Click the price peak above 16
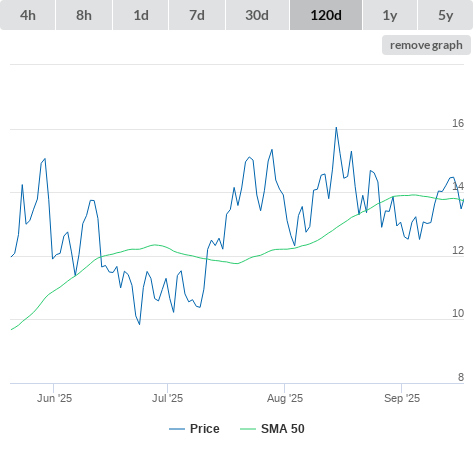Image resolution: width=474 pixels, height=455 pixels. [x=336, y=127]
